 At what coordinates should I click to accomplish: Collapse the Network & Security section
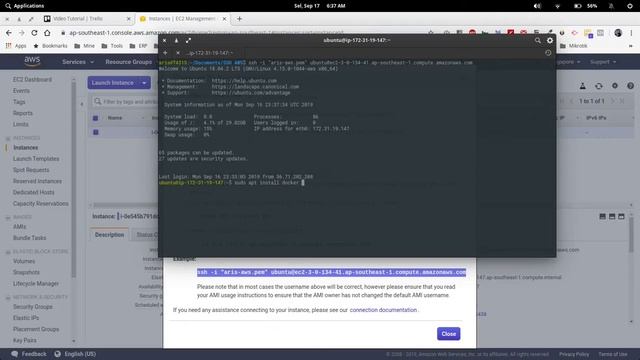(8, 298)
